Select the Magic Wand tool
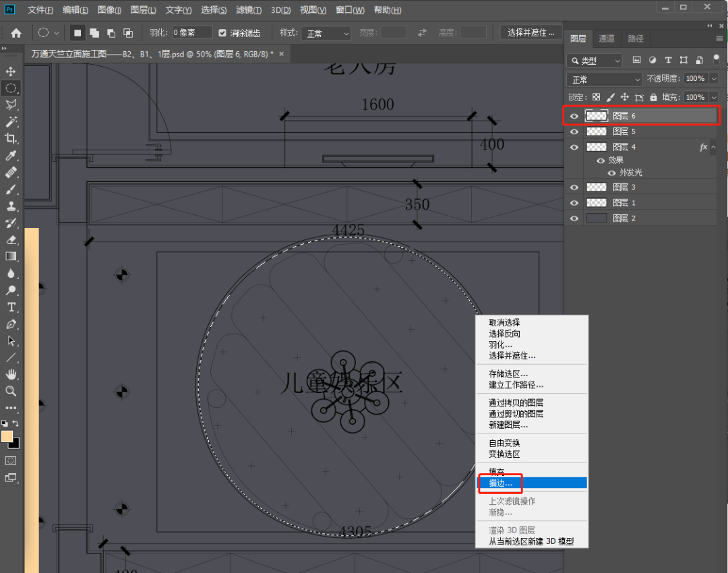Image resolution: width=728 pixels, height=573 pixels. [11, 121]
